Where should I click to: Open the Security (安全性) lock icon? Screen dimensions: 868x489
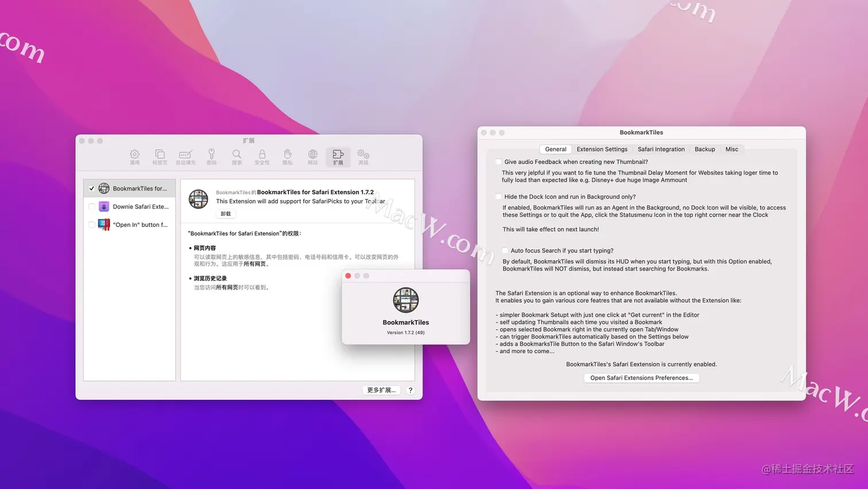(262, 157)
